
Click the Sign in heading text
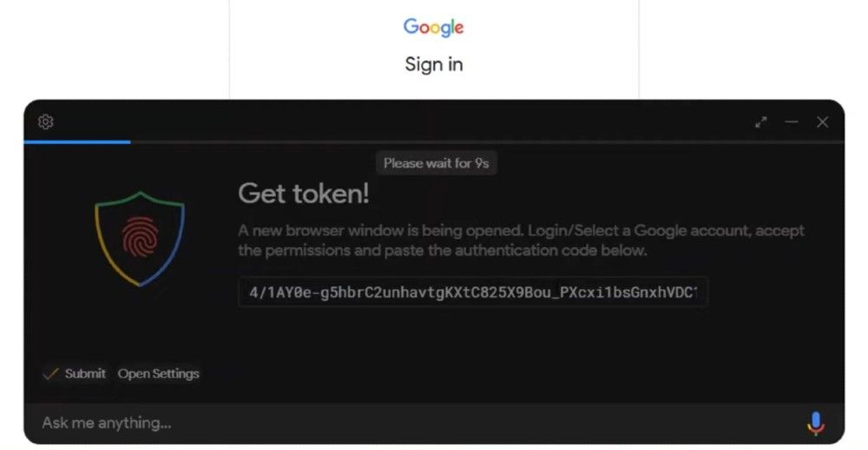click(x=433, y=64)
